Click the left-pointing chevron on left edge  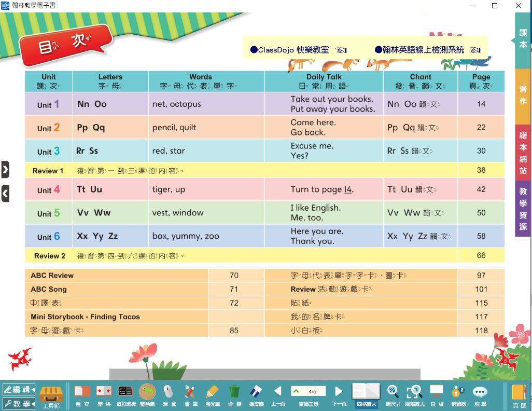point(5,194)
